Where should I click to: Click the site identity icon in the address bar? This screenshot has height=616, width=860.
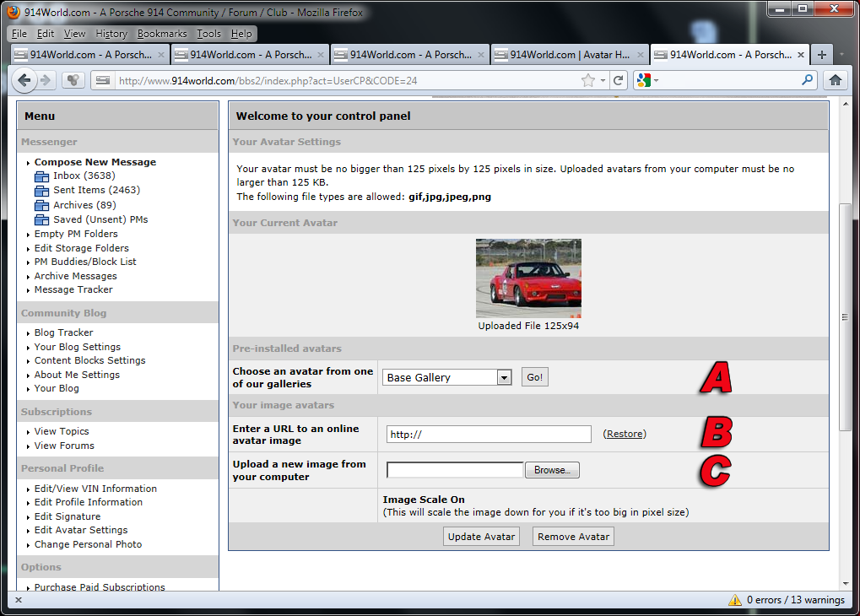pos(103,81)
